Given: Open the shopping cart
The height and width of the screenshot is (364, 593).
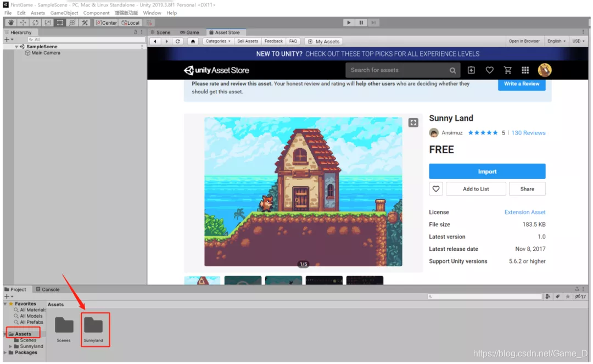Looking at the screenshot, I should (507, 70).
